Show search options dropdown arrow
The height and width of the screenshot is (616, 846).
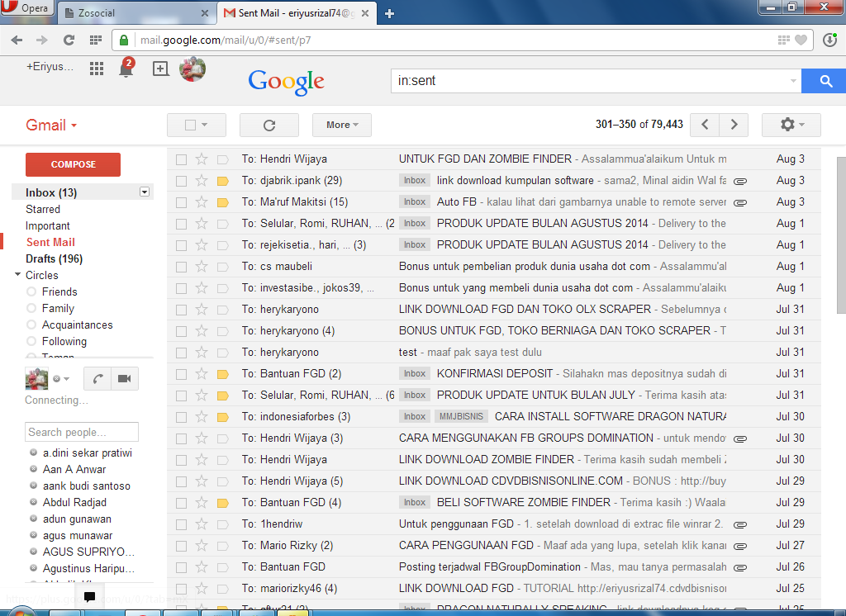[x=792, y=81]
